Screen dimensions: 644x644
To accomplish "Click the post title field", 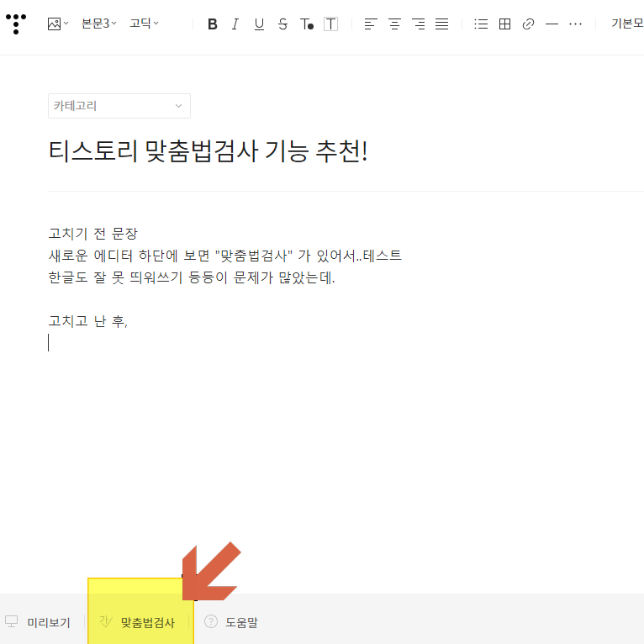I will [208, 151].
